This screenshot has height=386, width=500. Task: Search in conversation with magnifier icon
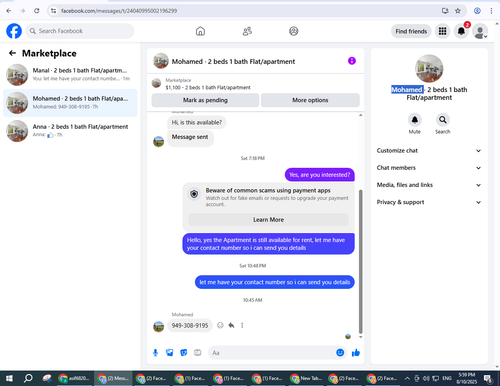pyautogui.click(x=443, y=120)
